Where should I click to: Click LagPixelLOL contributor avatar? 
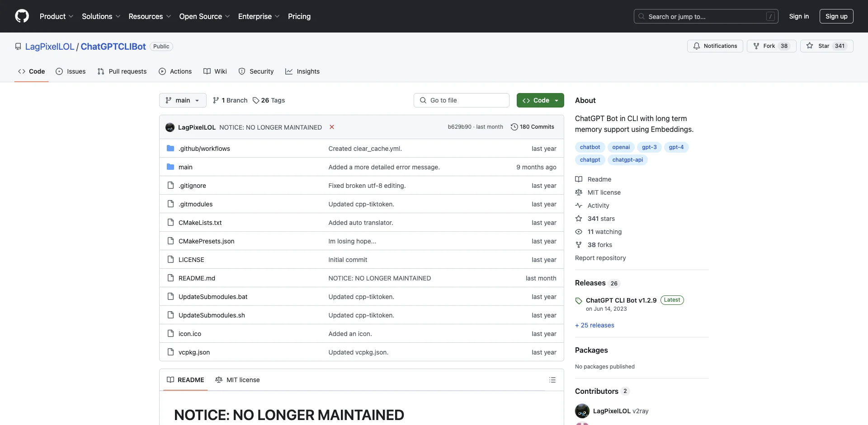(x=582, y=411)
